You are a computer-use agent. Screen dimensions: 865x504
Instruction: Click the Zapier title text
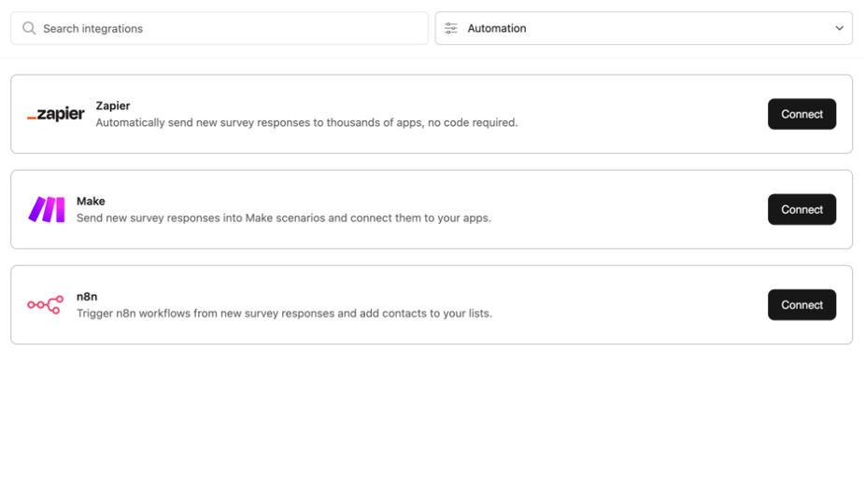[113, 105]
